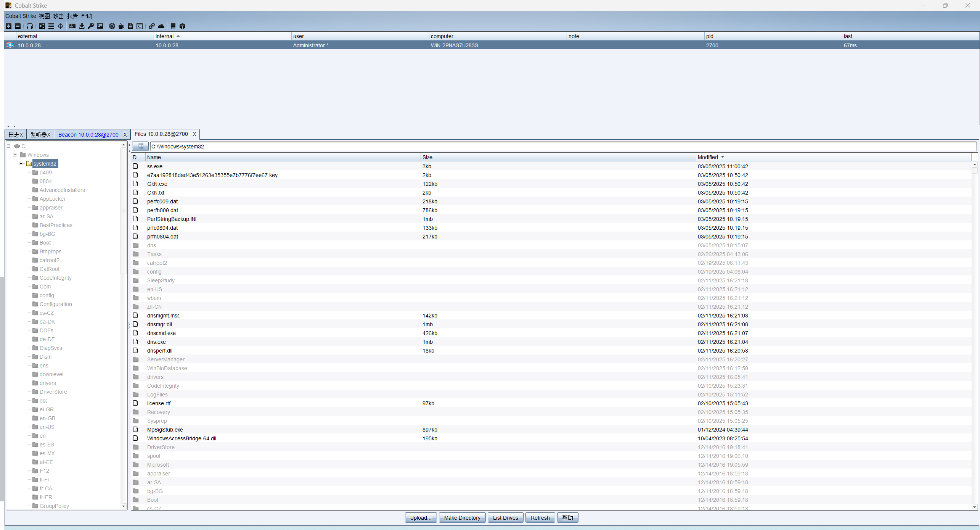This screenshot has width=980, height=530.
Task: Click the file path input field
Action: click(x=563, y=147)
